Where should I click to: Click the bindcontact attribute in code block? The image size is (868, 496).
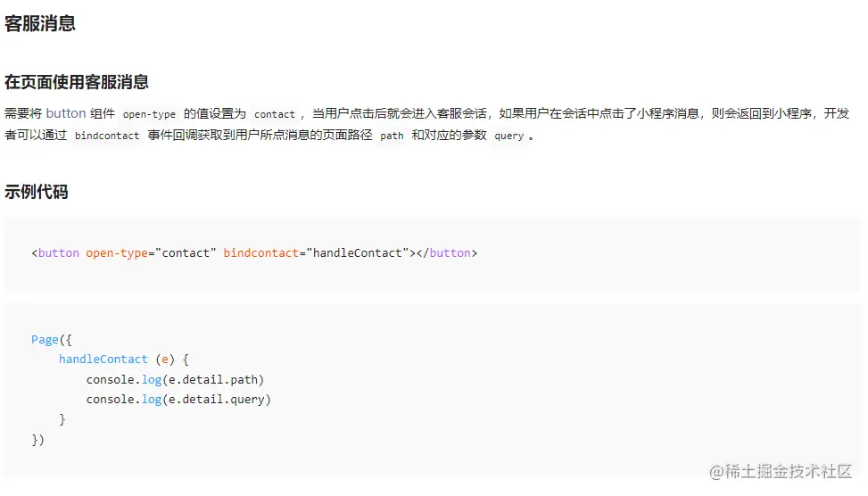click(x=260, y=253)
